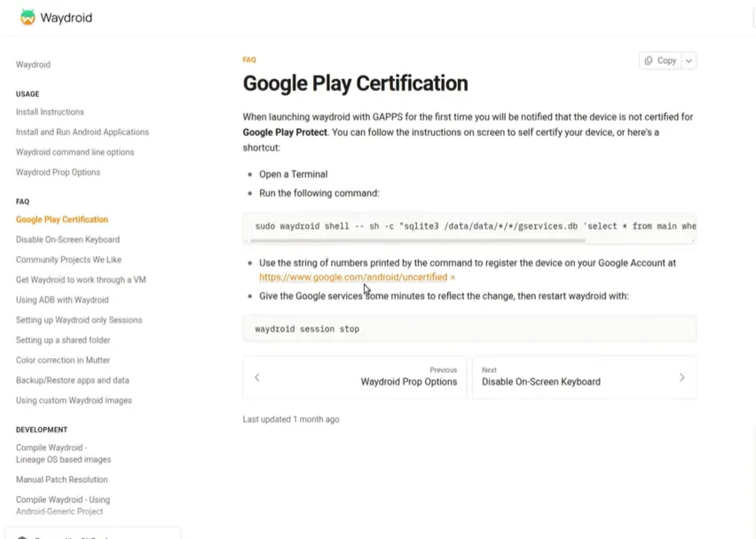The image size is (756, 539).
Task: Open Manual Patch Resolution under Development
Action: tap(62, 480)
